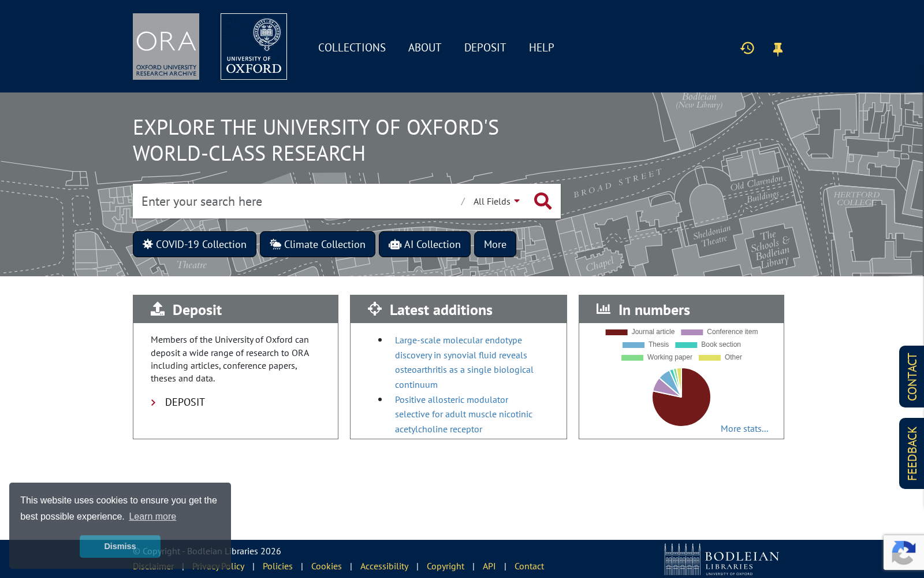This screenshot has width=924, height=578.
Task: Click the Bodleian Libraries footer logo
Action: 722,559
